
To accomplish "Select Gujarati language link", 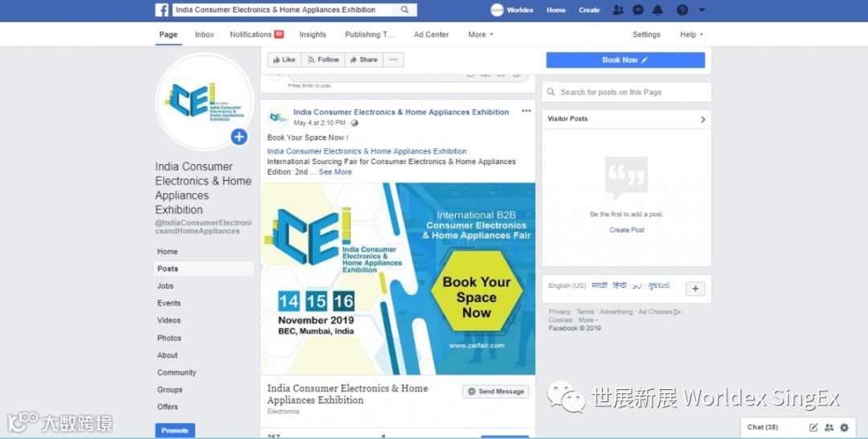I will (659, 285).
